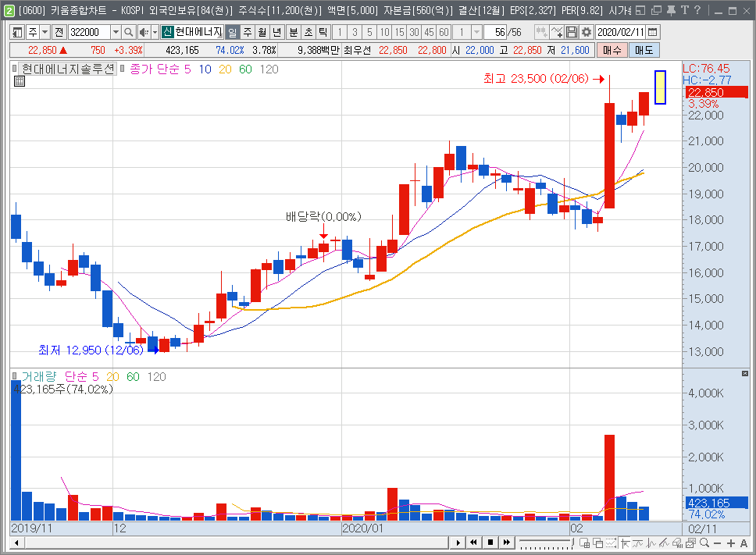Open the speaker options dropdown arrow
Viewport: 756px width, 555px height.
pyautogui.click(x=155, y=32)
